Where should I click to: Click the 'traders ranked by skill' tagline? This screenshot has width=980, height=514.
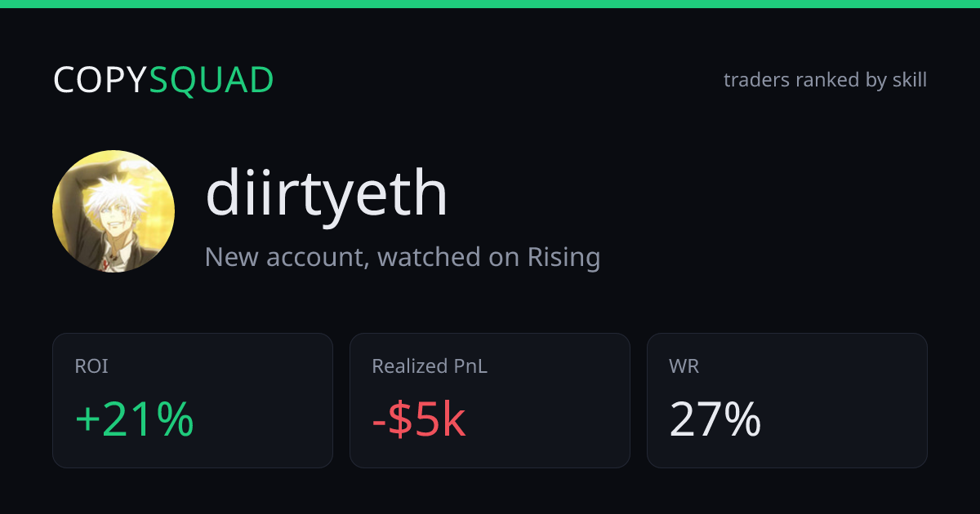[825, 80]
